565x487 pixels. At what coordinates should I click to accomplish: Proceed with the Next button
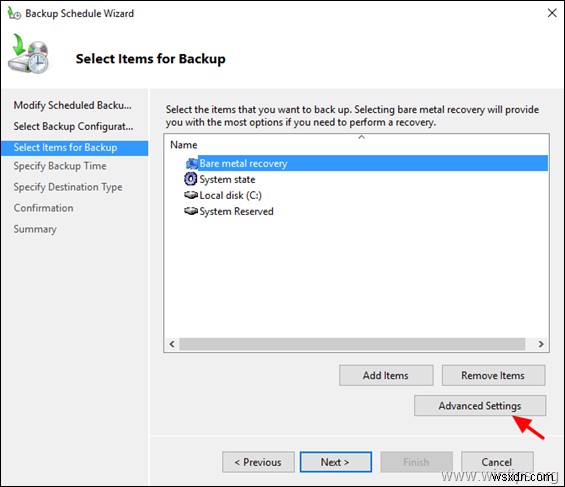click(x=335, y=462)
